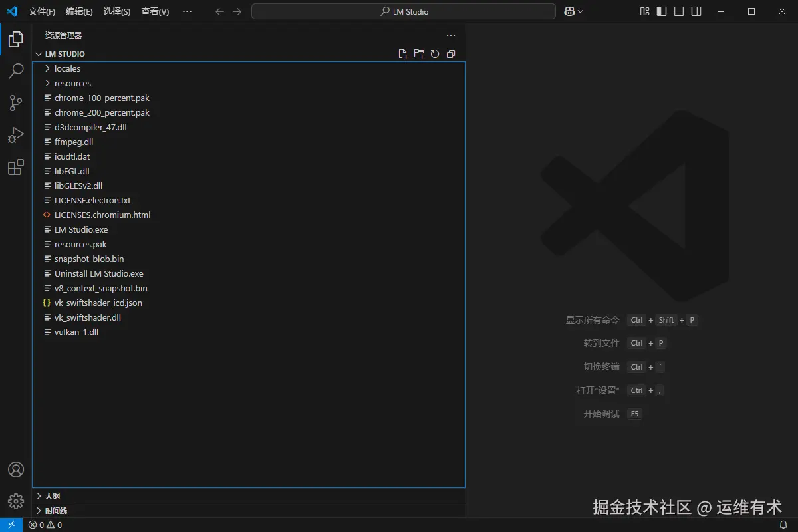Open the Run and Debug view
Viewport: 798px width, 532px height.
pos(16,135)
